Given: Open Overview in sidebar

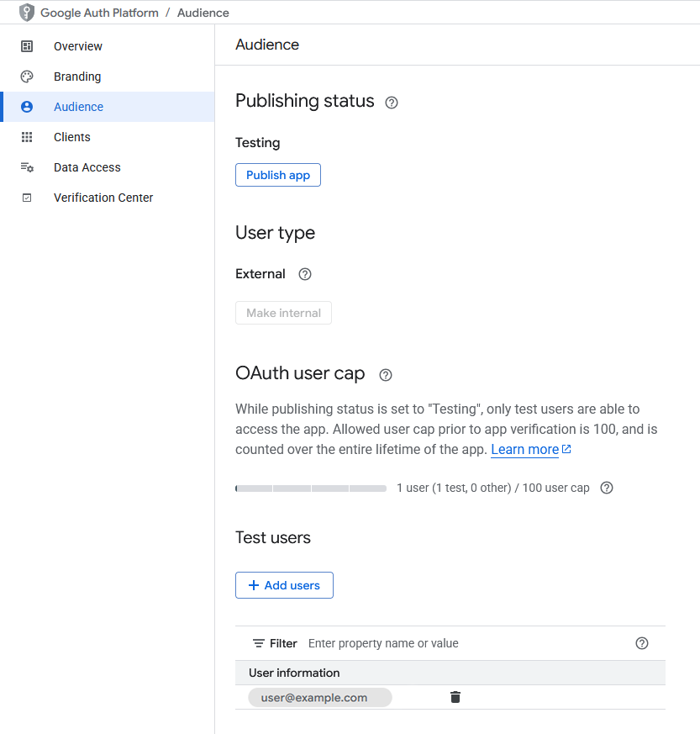Looking at the screenshot, I should (x=77, y=46).
